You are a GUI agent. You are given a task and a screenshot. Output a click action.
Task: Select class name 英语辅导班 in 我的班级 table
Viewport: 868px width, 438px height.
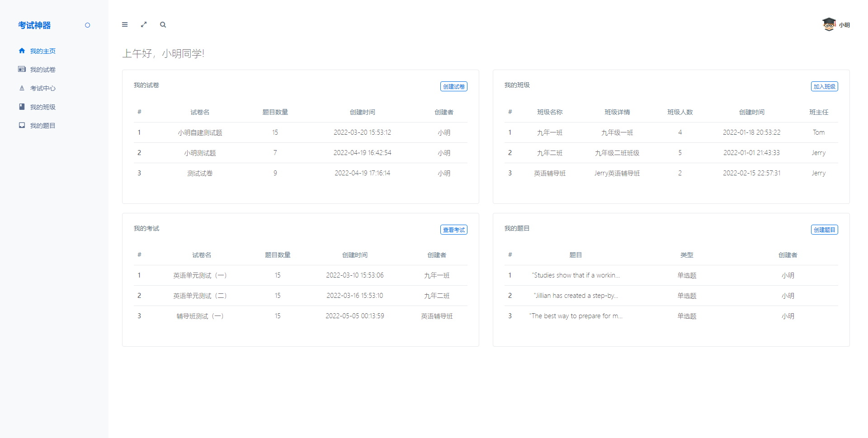550,173
